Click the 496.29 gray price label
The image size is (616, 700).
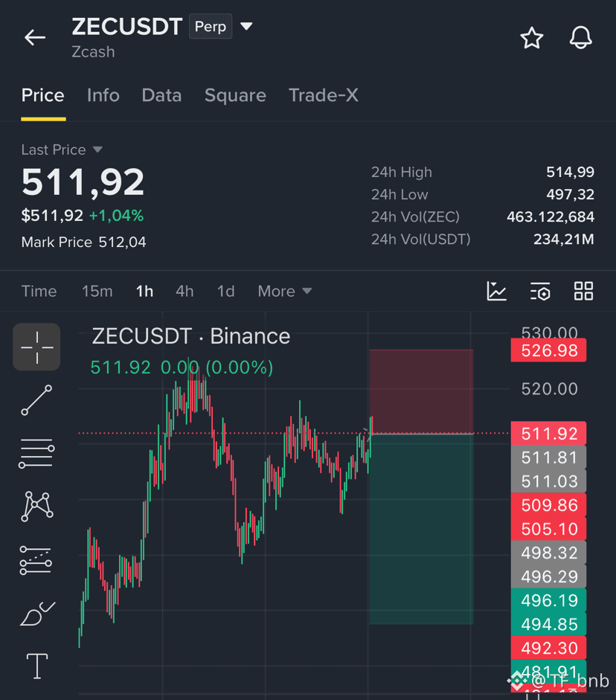[x=548, y=577]
